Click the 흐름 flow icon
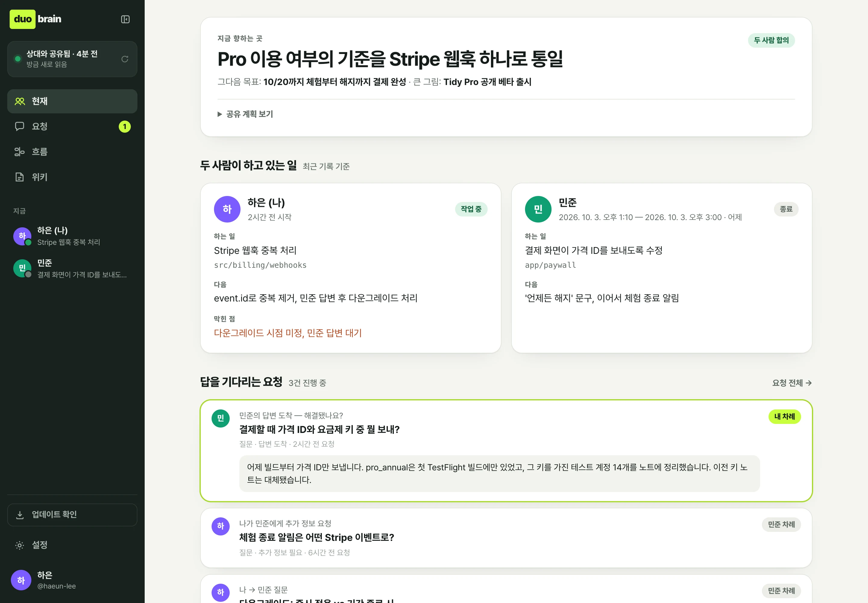868x603 pixels. (20, 152)
